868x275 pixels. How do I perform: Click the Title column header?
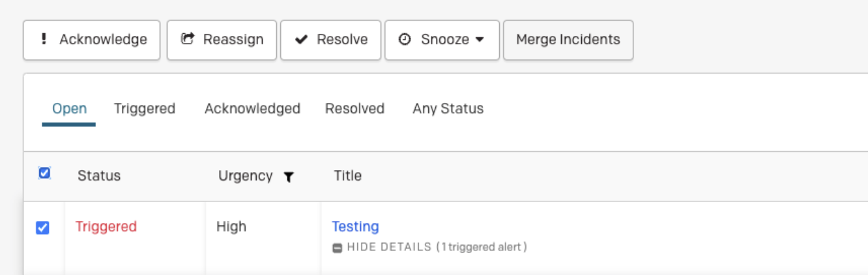pyautogui.click(x=347, y=176)
